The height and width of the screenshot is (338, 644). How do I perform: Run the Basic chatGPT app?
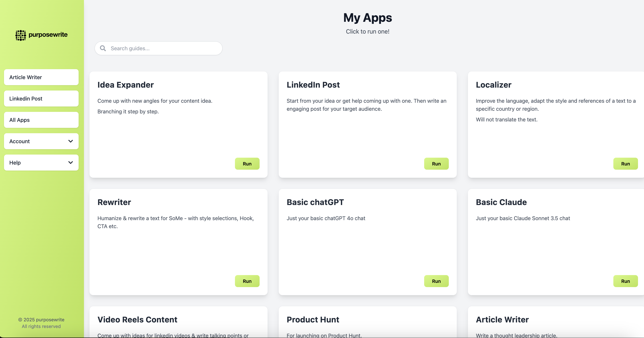click(436, 281)
